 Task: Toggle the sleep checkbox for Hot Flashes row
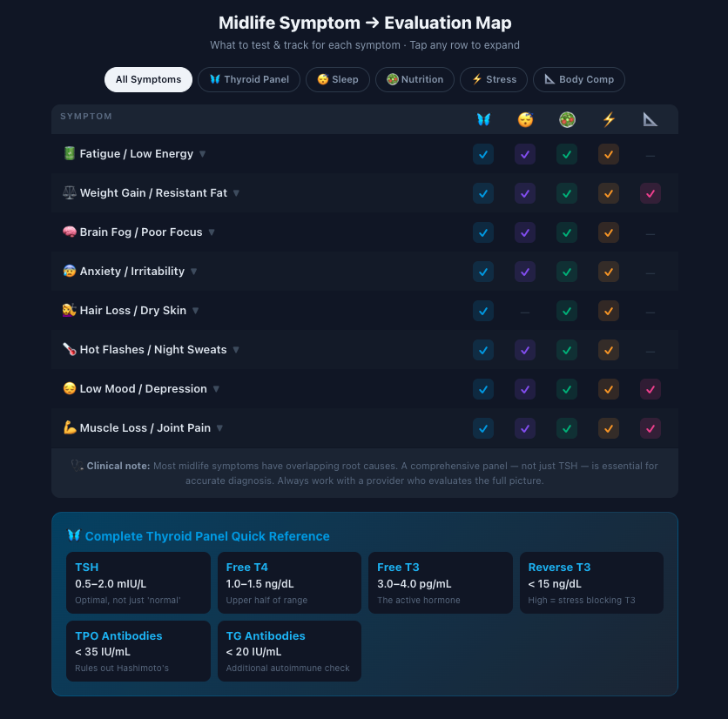pyautogui.click(x=525, y=350)
